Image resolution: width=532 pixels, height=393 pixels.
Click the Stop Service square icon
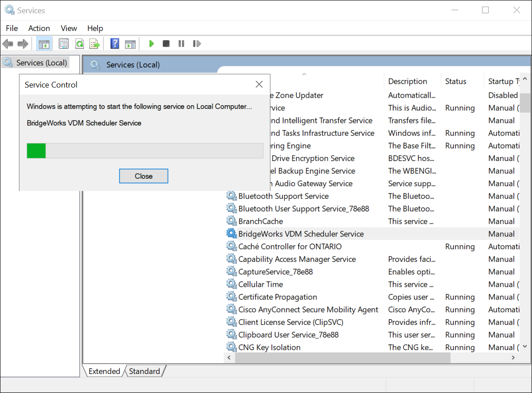[166, 44]
